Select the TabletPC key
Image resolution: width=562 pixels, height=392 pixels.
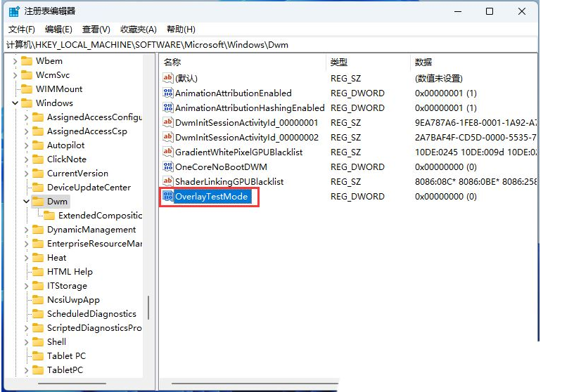(x=65, y=370)
